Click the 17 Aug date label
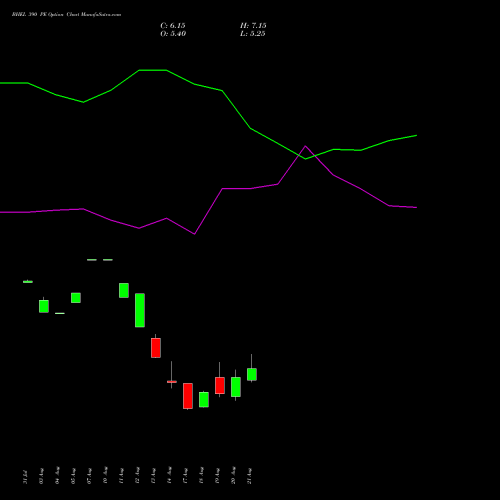This screenshot has height=500, width=500. pos(185,476)
